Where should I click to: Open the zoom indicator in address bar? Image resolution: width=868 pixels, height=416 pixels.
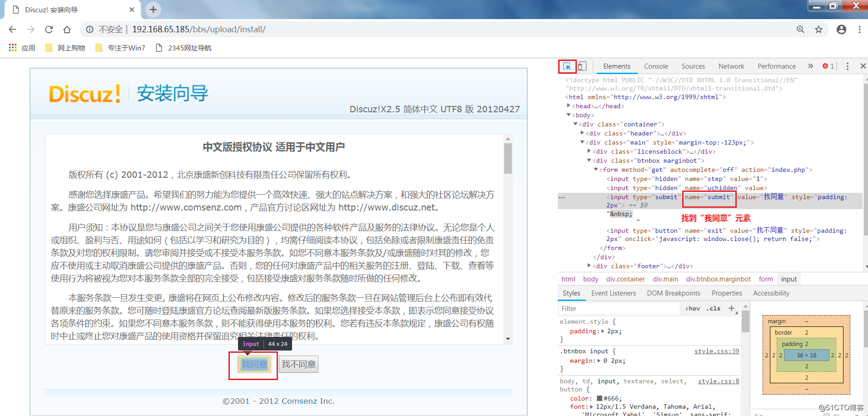click(800, 29)
